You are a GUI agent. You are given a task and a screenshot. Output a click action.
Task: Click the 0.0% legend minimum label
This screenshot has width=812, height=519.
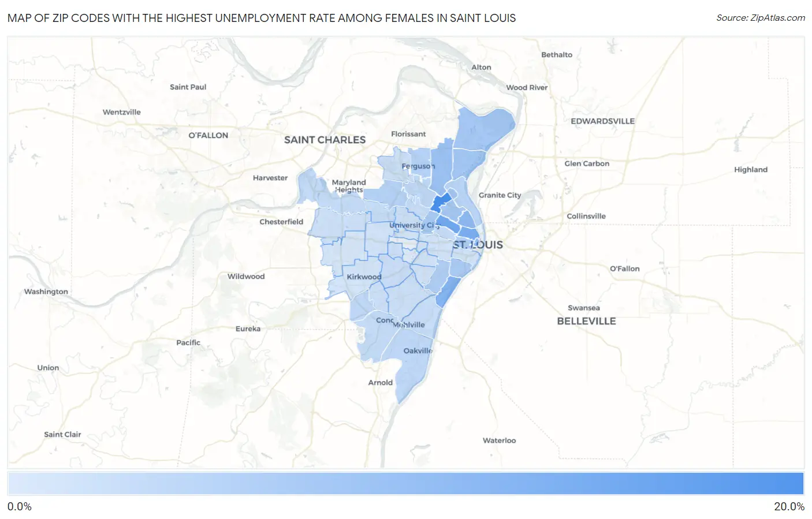pyautogui.click(x=20, y=507)
